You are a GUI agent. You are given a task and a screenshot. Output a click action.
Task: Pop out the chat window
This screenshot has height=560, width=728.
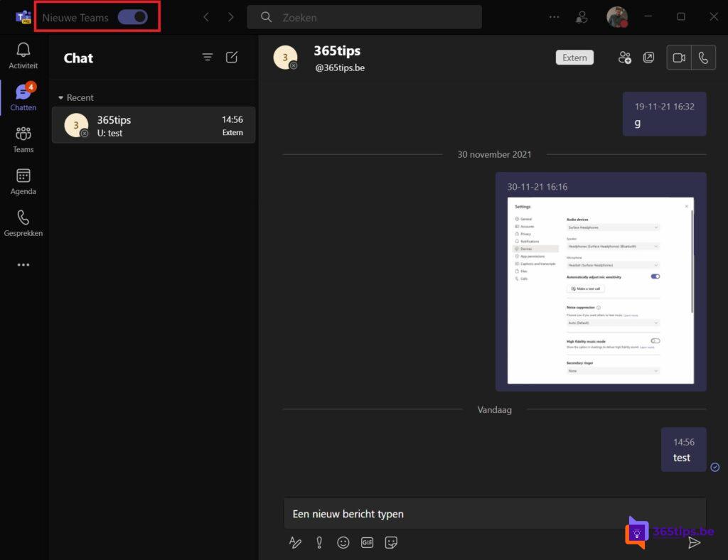pyautogui.click(x=648, y=58)
